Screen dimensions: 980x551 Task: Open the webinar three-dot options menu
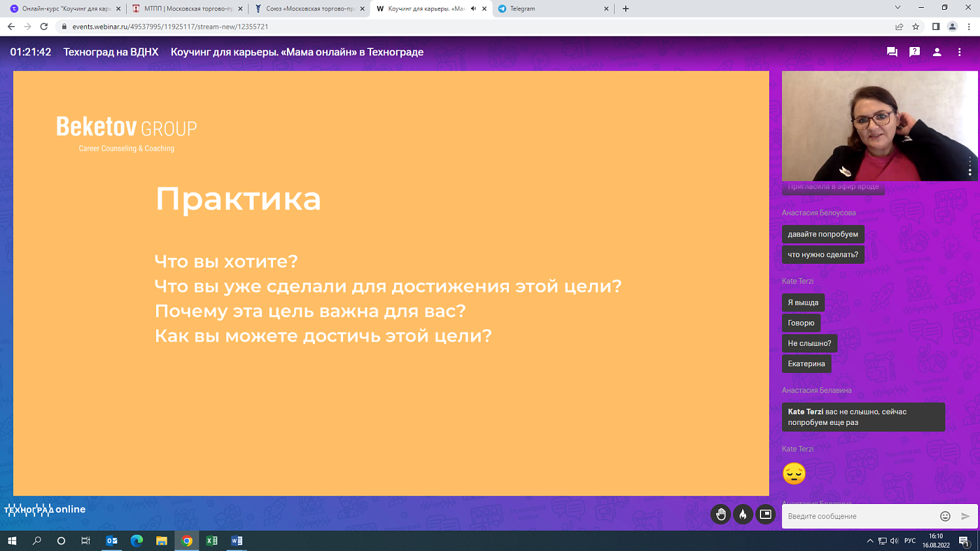[960, 51]
